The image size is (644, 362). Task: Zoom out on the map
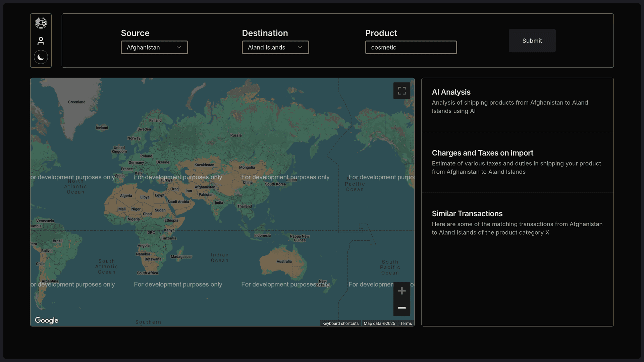click(x=402, y=308)
